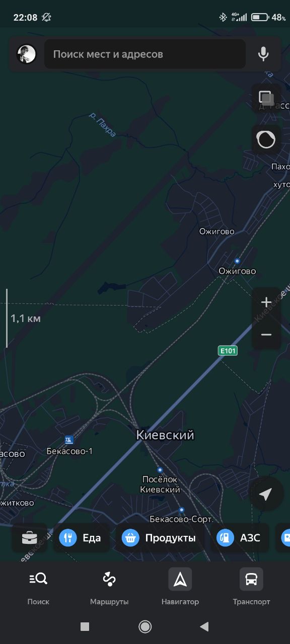
Task: Tap the microphone voice search icon
Action: pyautogui.click(x=263, y=54)
